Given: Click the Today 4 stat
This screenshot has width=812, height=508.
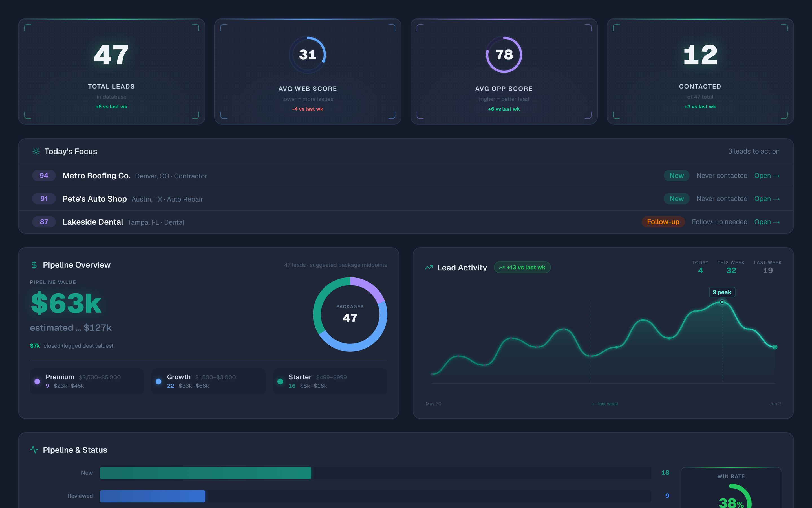Looking at the screenshot, I should click(700, 268).
